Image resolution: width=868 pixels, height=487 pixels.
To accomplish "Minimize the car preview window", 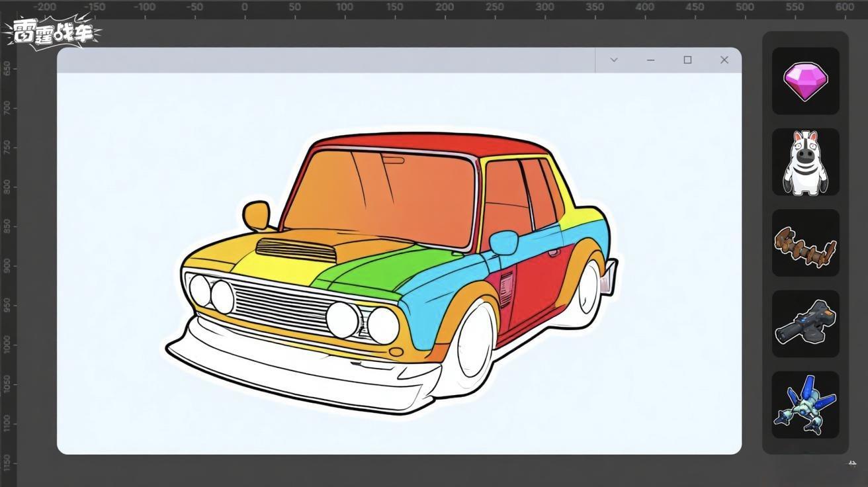I will coord(650,60).
